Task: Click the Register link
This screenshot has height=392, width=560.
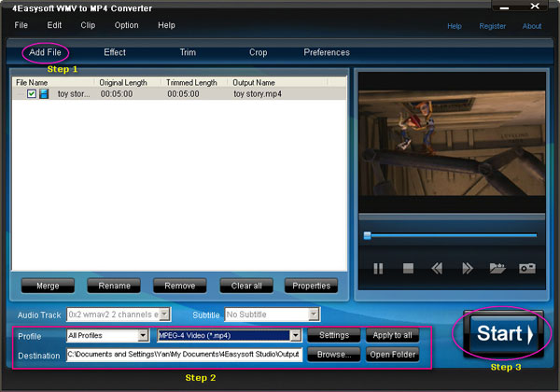Action: [x=493, y=26]
